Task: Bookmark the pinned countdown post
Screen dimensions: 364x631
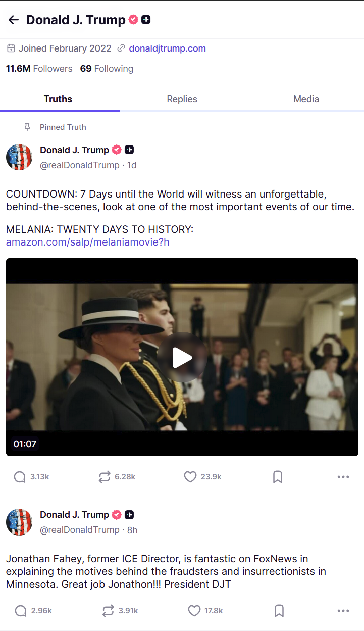Action: [x=278, y=477]
